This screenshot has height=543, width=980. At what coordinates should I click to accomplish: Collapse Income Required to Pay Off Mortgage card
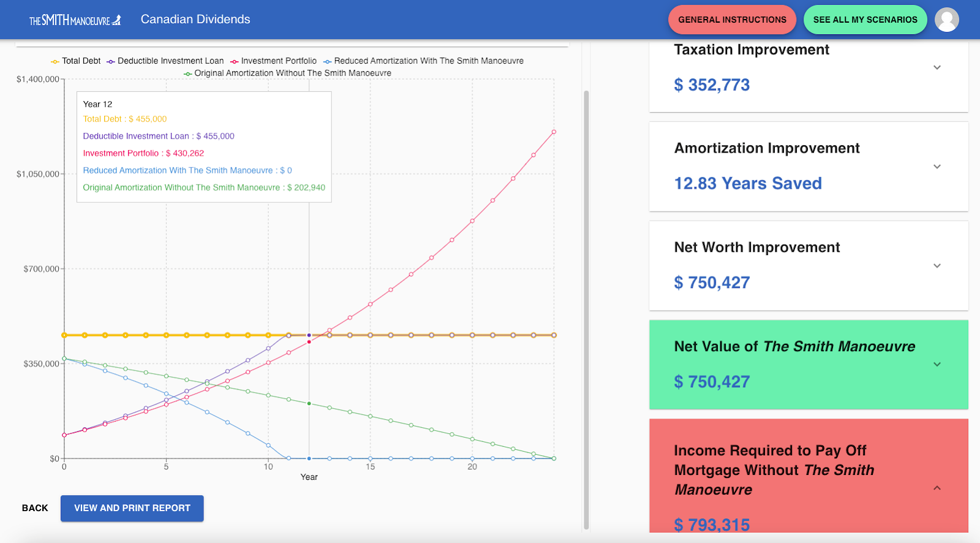click(937, 488)
